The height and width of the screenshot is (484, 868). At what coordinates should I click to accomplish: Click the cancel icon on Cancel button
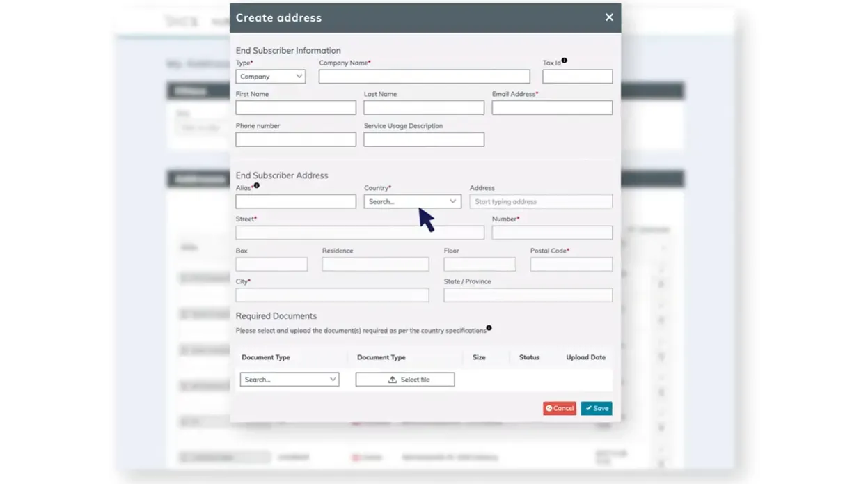(x=549, y=408)
